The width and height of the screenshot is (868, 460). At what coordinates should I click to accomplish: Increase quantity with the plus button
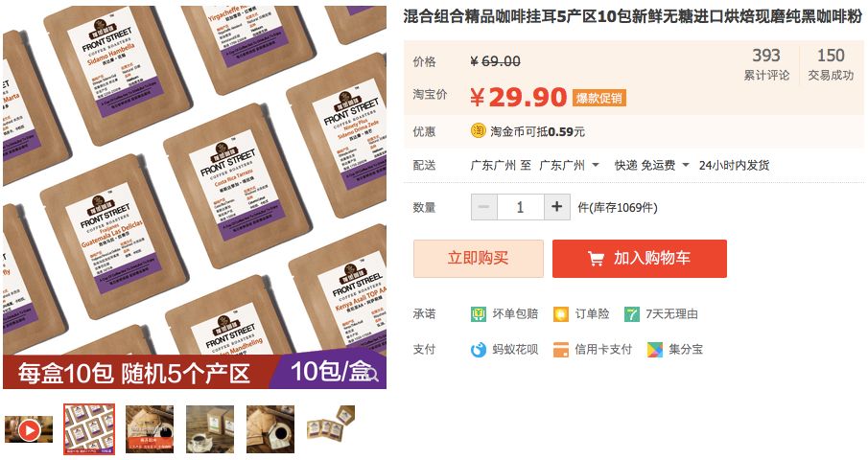click(557, 207)
